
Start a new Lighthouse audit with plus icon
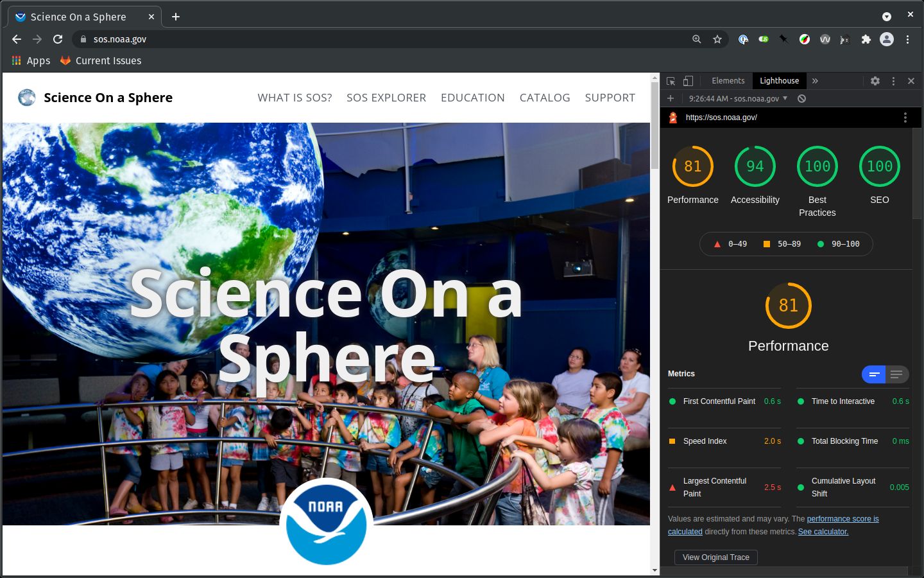(x=671, y=98)
